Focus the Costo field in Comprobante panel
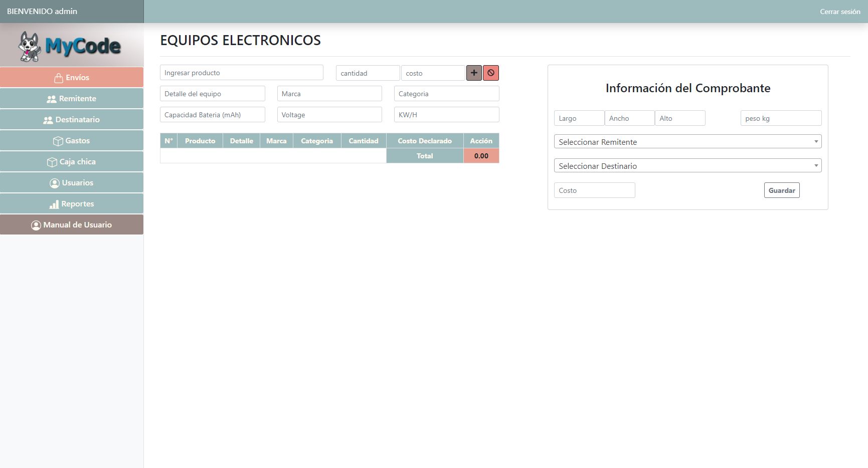Image resolution: width=868 pixels, height=468 pixels. tap(594, 190)
